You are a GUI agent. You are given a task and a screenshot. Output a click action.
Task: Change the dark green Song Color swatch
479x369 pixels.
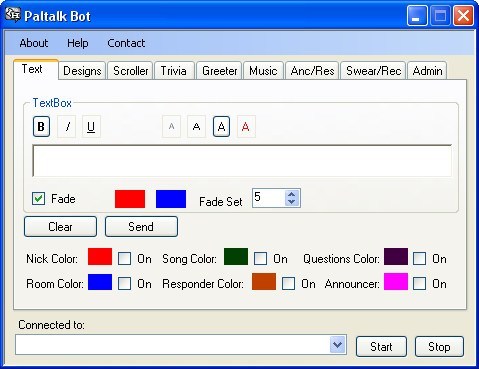coord(236,256)
